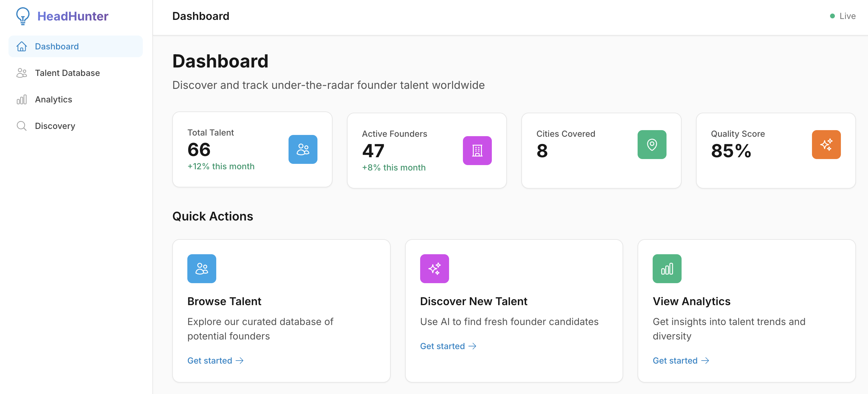Click the HeadHunter lightbulb logo icon
The width and height of the screenshot is (868, 394).
(23, 16)
